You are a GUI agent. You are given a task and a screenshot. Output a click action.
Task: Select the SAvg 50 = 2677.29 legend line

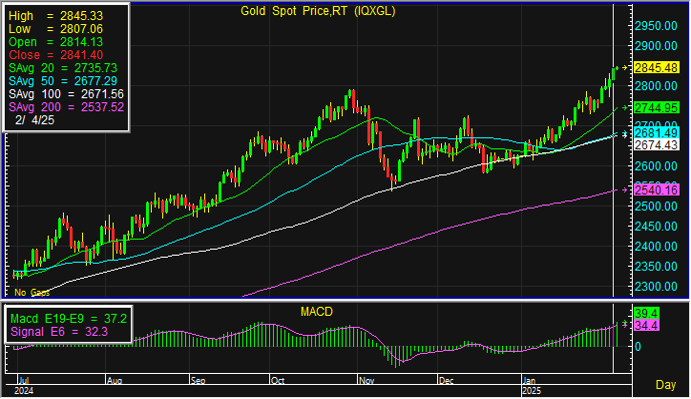pos(63,81)
